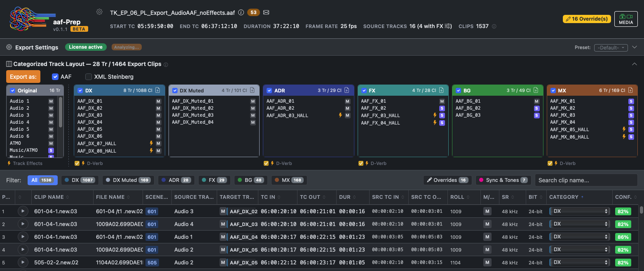The width and height of the screenshot is (644, 271).
Task: Open the CATEGORY dropdown in row 1
Action: pyautogui.click(x=579, y=211)
